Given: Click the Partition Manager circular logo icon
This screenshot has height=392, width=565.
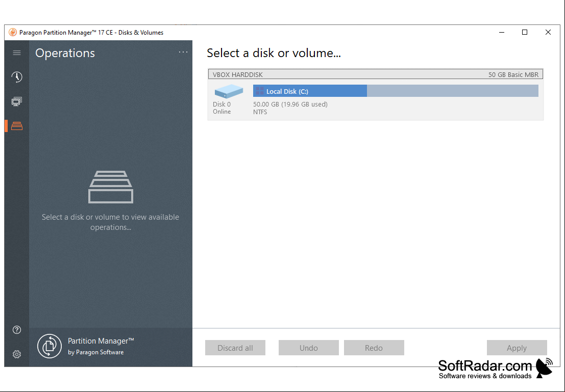Looking at the screenshot, I should [x=50, y=346].
